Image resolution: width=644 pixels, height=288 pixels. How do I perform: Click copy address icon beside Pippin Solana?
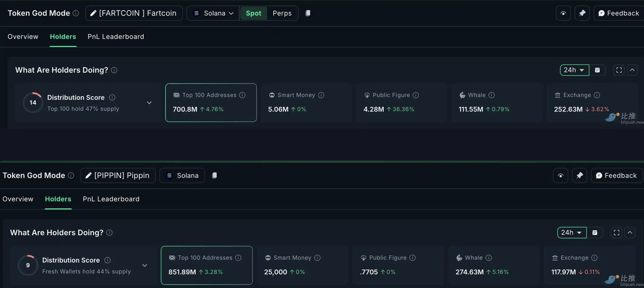point(214,175)
